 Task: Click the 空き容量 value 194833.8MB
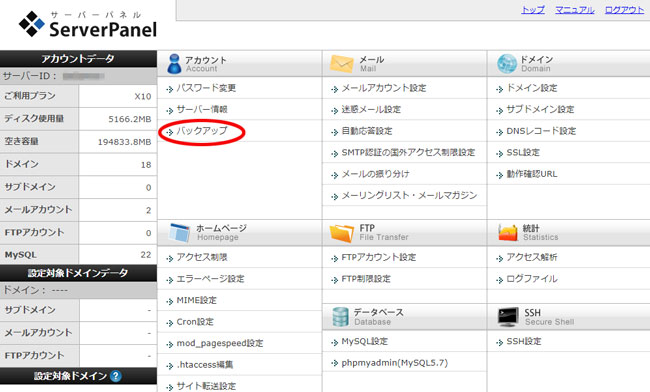tap(124, 142)
